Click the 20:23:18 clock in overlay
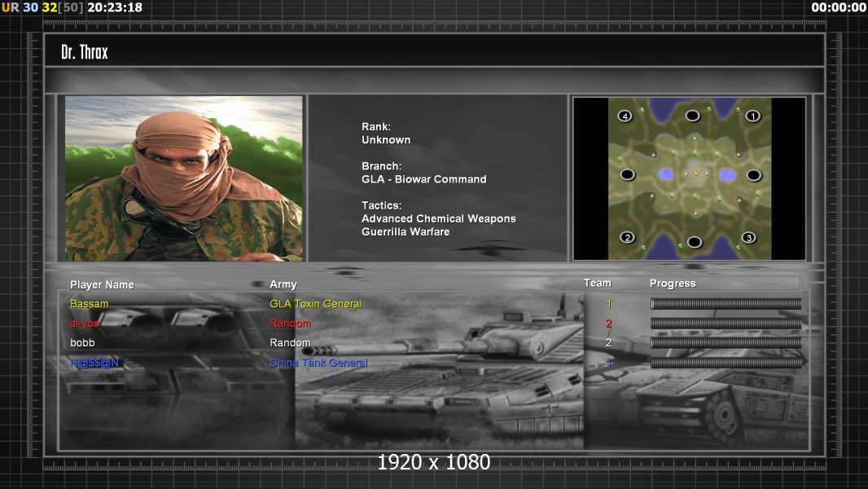The height and width of the screenshot is (489, 868). point(114,7)
